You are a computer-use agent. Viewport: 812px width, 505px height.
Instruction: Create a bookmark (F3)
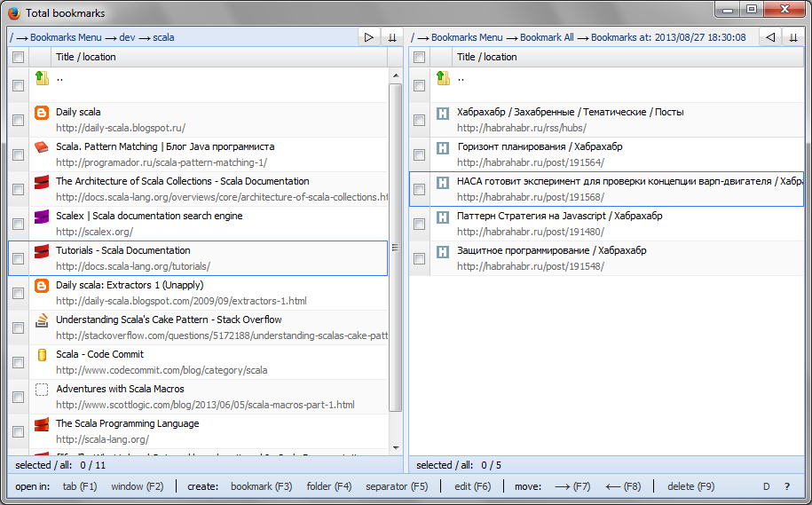(262, 486)
